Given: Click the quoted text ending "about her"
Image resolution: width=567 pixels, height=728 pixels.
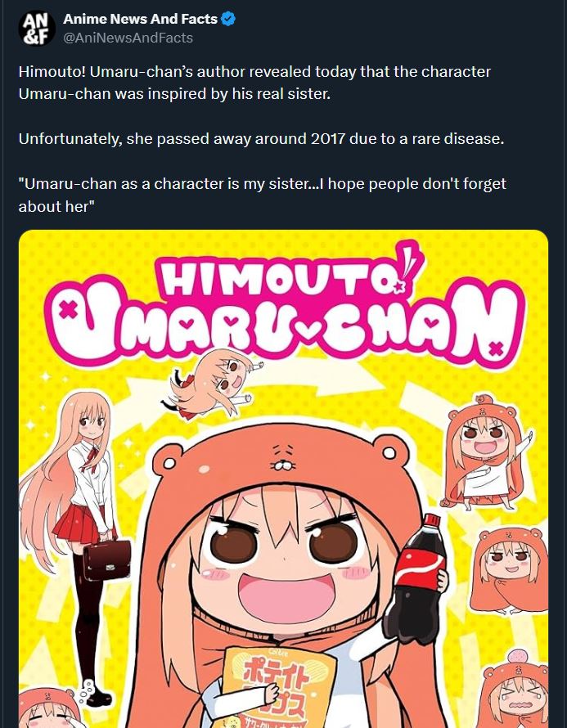Looking at the screenshot, I should [x=263, y=195].
